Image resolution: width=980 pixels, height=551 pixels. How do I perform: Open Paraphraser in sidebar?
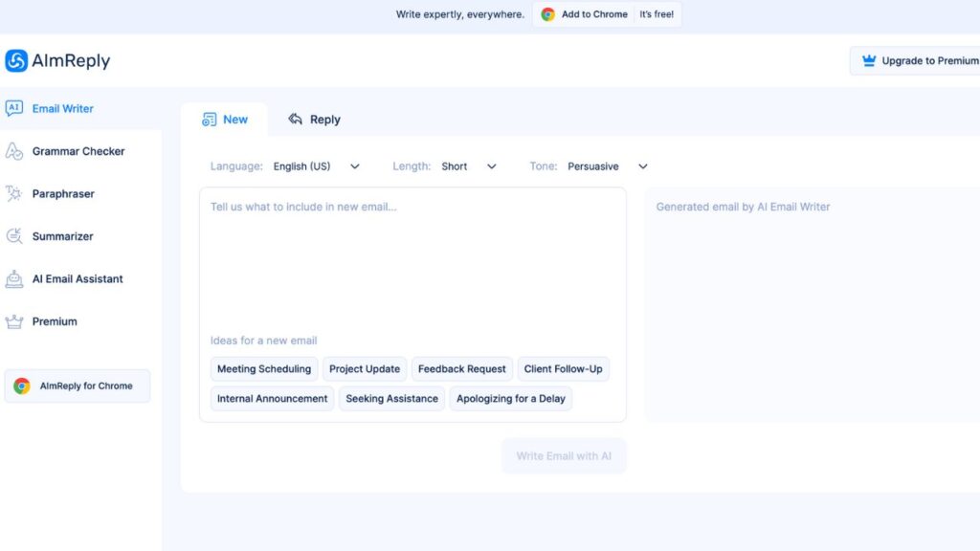[x=80, y=193]
